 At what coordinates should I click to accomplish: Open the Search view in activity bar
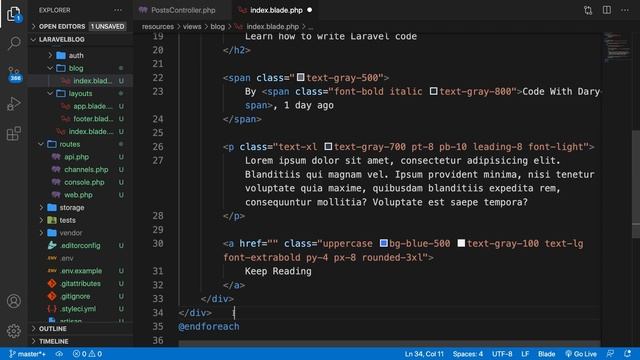tap(14, 43)
